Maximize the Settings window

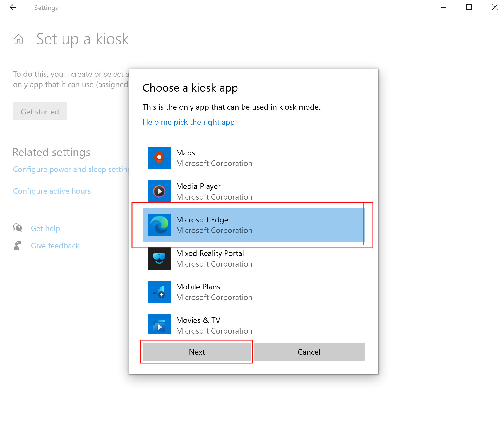469,8
